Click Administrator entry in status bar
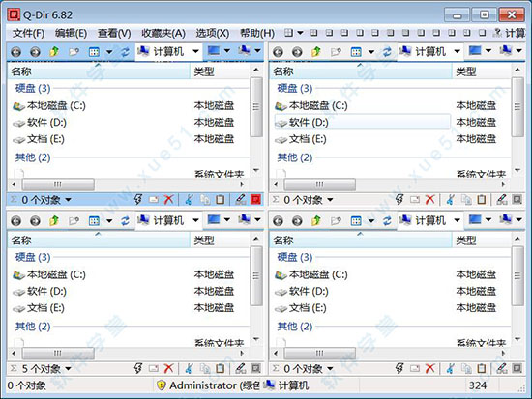 208,385
